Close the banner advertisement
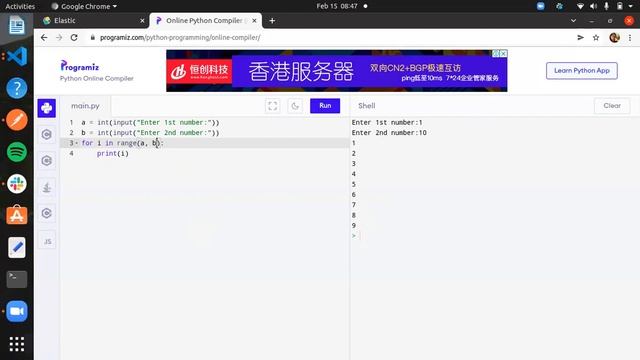The width and height of the screenshot is (640, 360). pos(504,53)
